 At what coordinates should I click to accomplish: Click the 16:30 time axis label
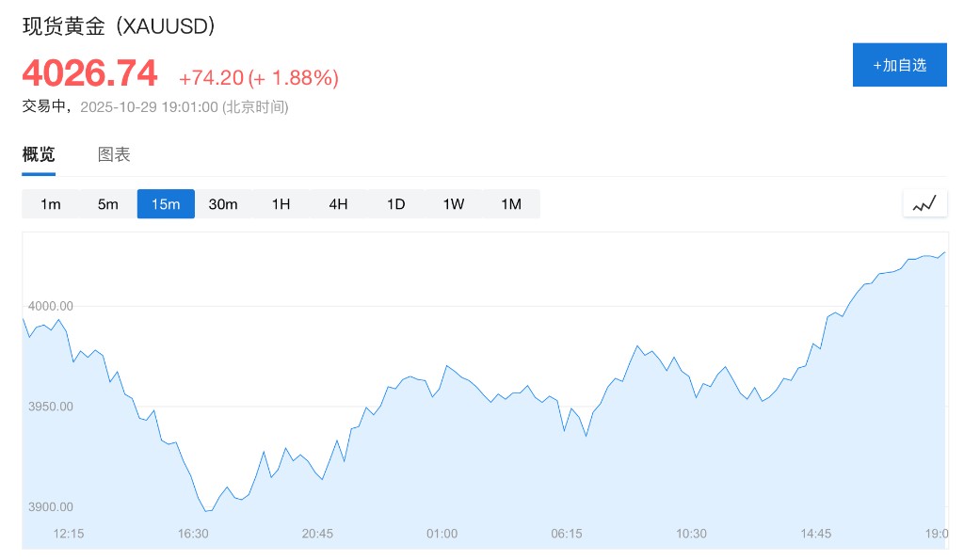(x=193, y=534)
